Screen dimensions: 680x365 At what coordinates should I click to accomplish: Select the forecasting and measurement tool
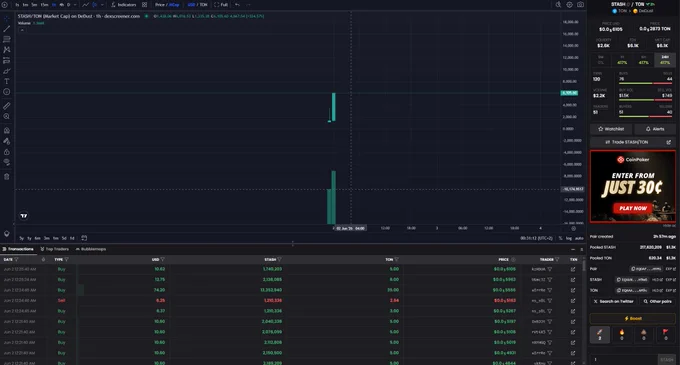(x=7, y=60)
